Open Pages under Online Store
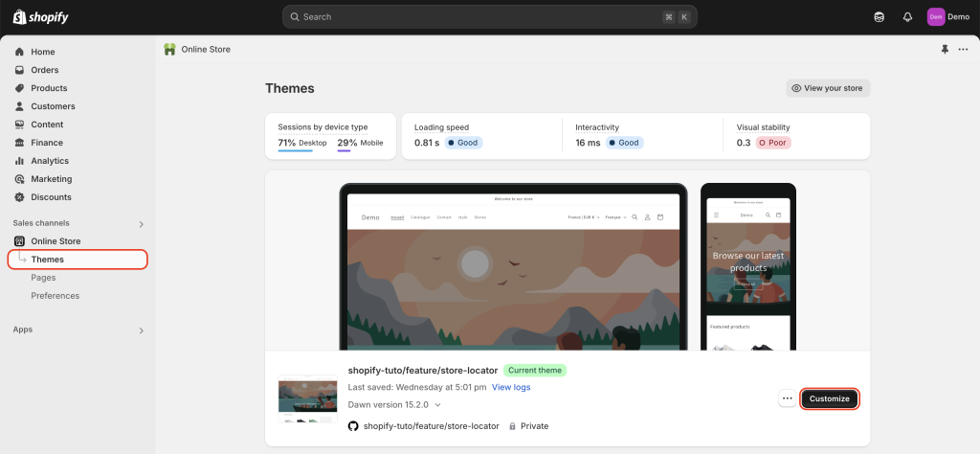The width and height of the screenshot is (980, 454). click(43, 278)
